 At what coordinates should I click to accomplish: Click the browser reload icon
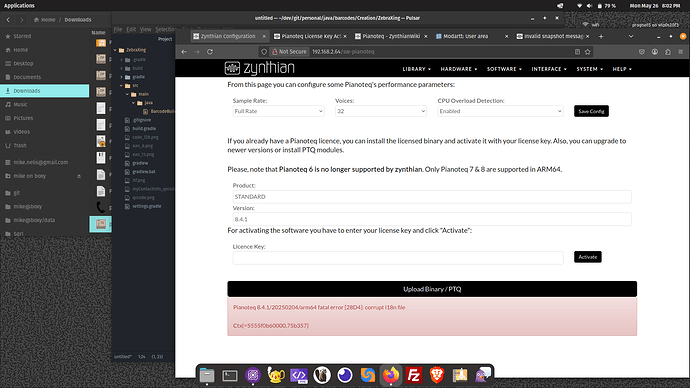click(x=210, y=52)
